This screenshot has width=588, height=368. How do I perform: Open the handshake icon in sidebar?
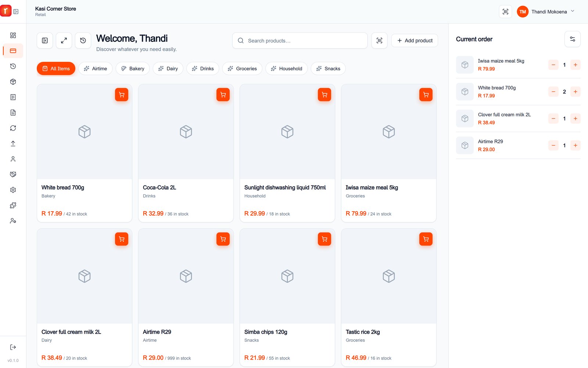(x=13, y=174)
